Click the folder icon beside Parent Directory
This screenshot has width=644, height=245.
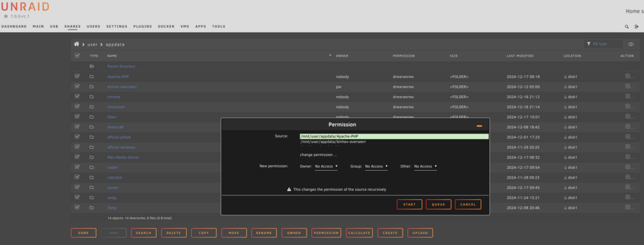coord(91,66)
